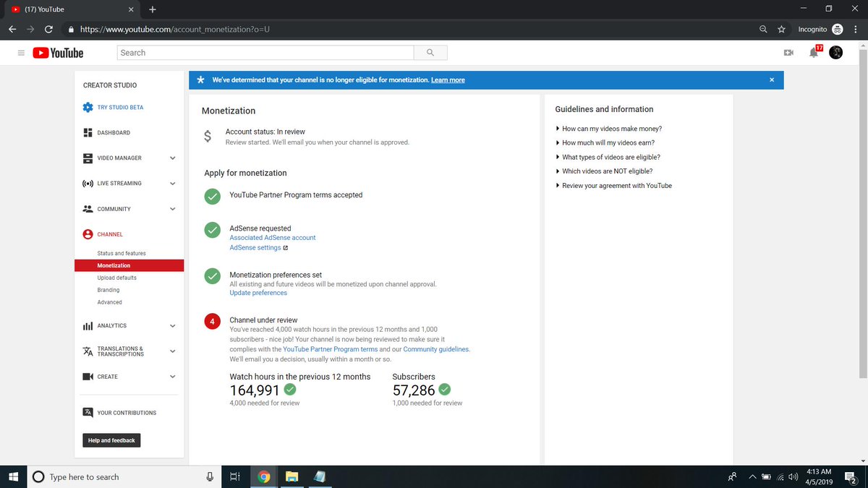Open the Chrome three-dot menu
This screenshot has height=488, width=868.
click(856, 30)
